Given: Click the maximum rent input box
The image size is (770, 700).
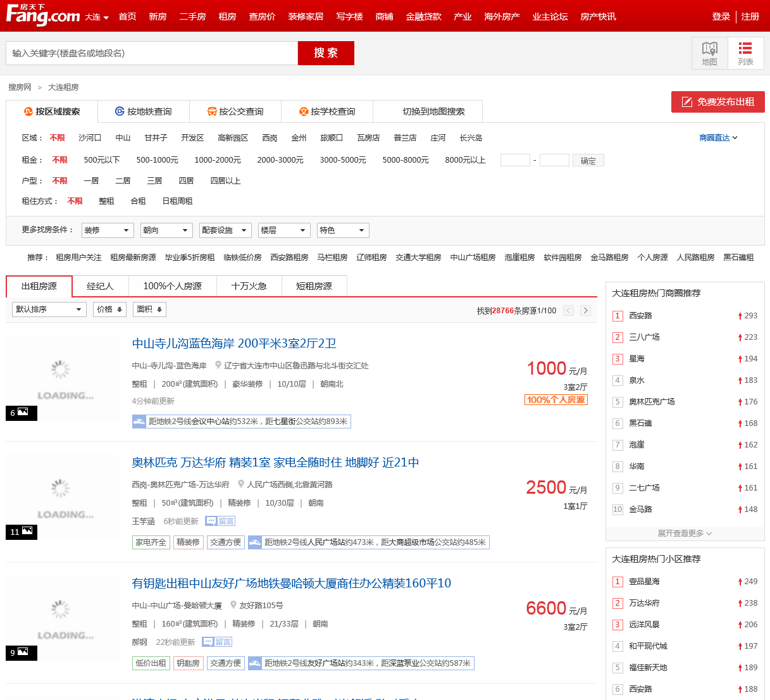Looking at the screenshot, I should coord(554,160).
